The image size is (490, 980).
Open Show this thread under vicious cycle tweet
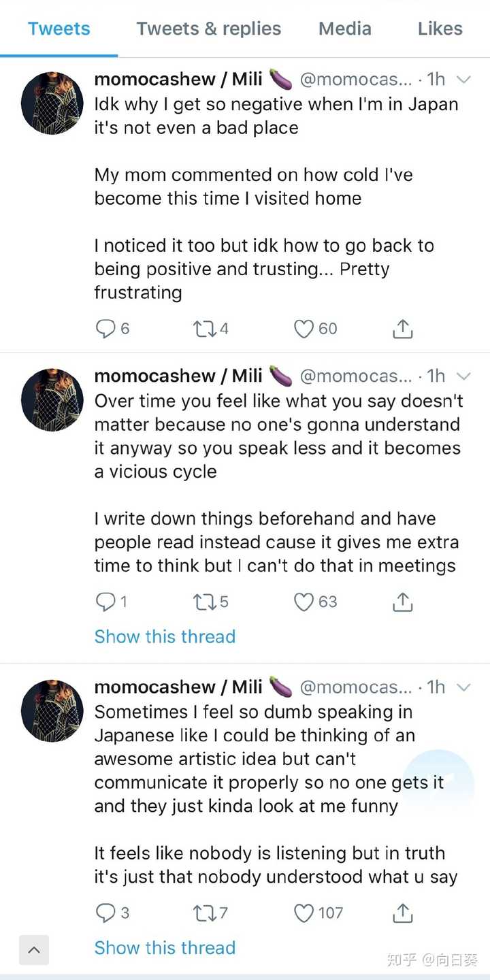click(x=165, y=637)
